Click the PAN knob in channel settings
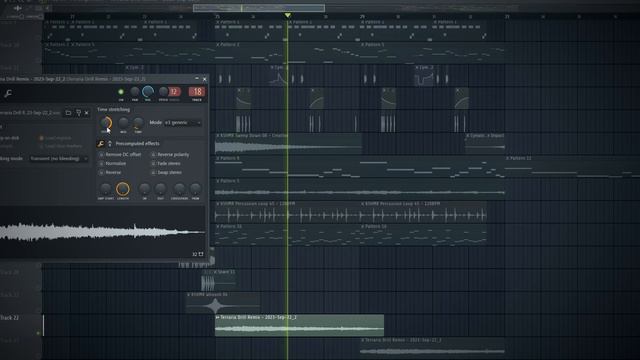The image size is (640, 360). 135,92
